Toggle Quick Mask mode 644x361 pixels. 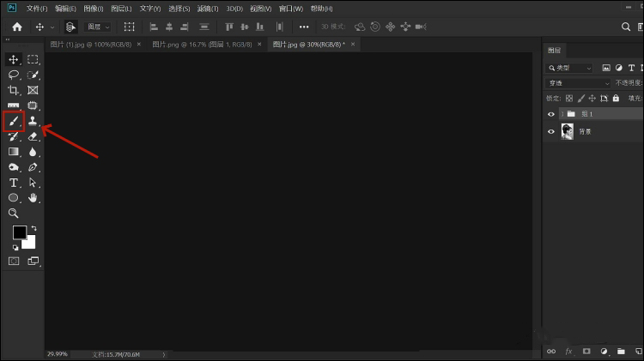[x=14, y=262]
